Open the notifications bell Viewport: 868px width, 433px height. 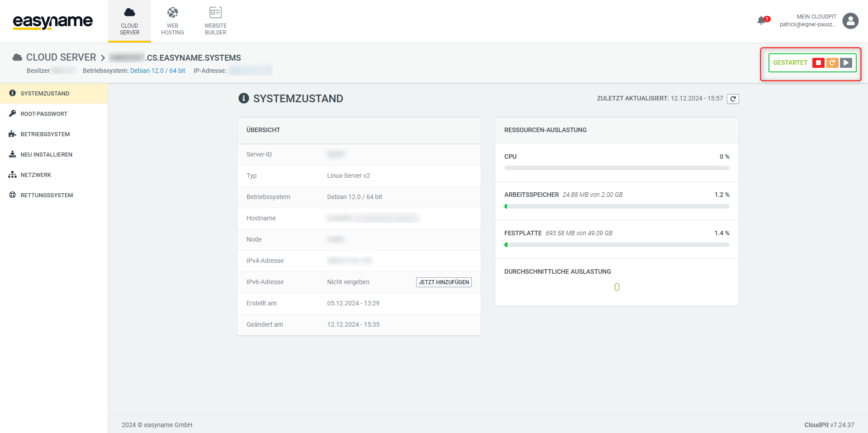762,21
